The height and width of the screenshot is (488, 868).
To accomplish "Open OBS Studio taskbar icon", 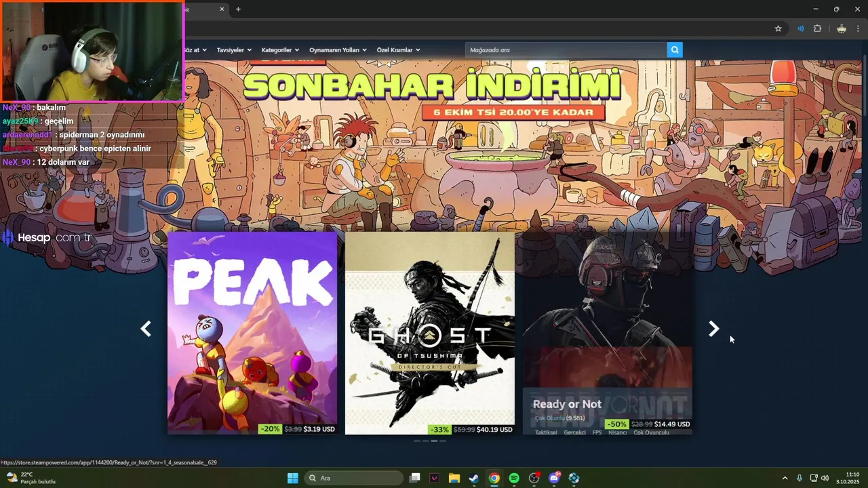I will (x=534, y=478).
